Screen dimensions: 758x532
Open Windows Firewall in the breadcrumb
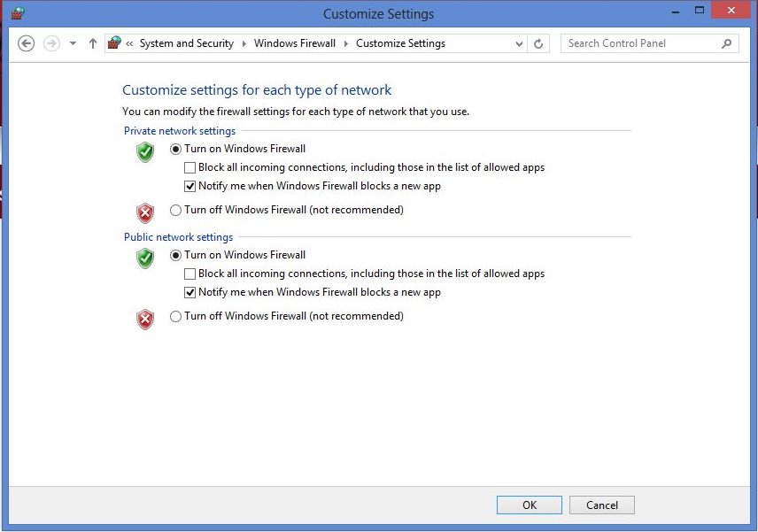pyautogui.click(x=294, y=43)
